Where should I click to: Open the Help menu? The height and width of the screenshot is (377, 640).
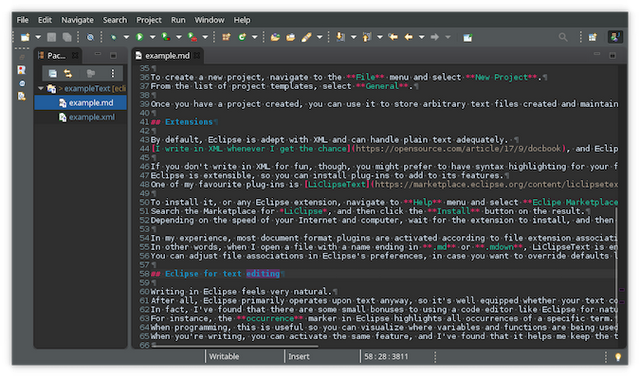[242, 20]
